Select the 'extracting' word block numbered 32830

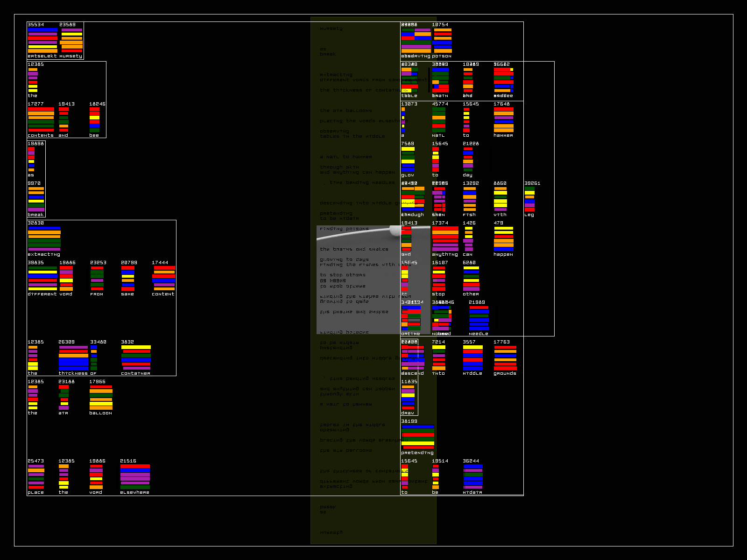click(x=44, y=238)
